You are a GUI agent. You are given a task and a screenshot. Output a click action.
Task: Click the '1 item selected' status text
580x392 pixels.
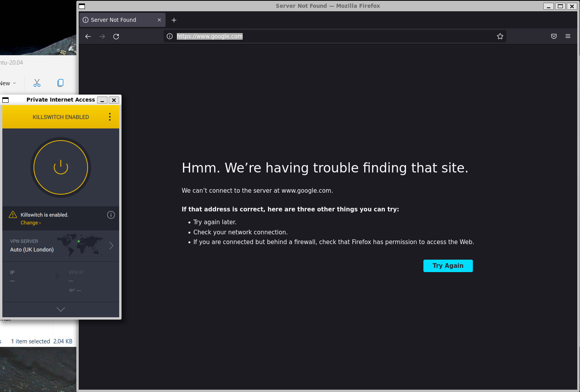[30, 341]
